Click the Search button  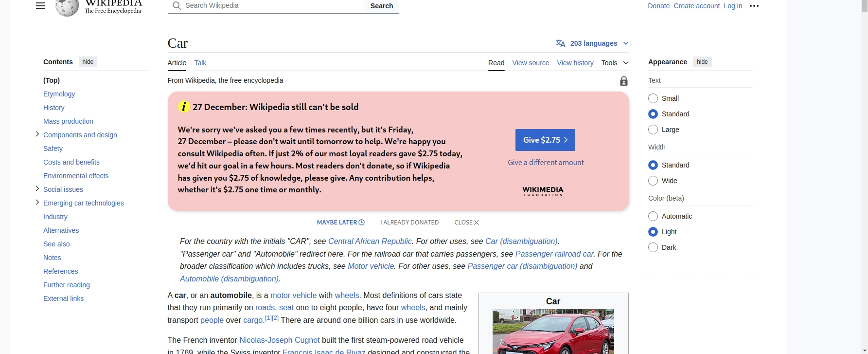pyautogui.click(x=382, y=6)
